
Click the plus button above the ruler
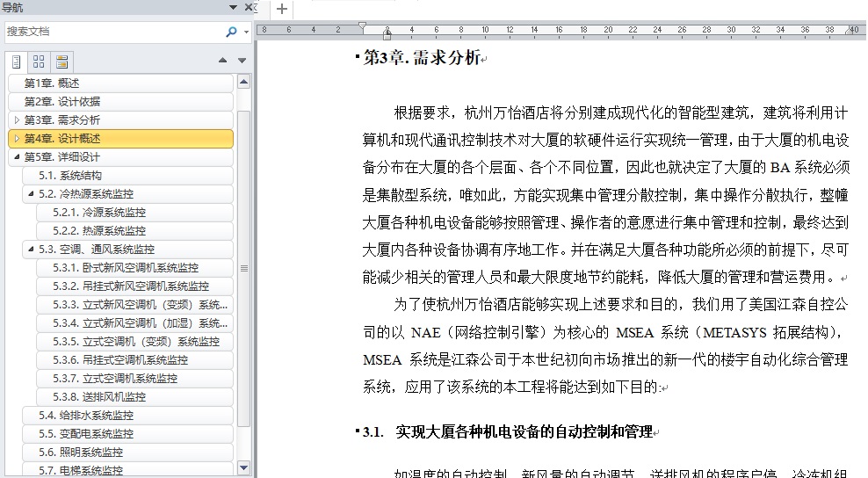[x=282, y=9]
